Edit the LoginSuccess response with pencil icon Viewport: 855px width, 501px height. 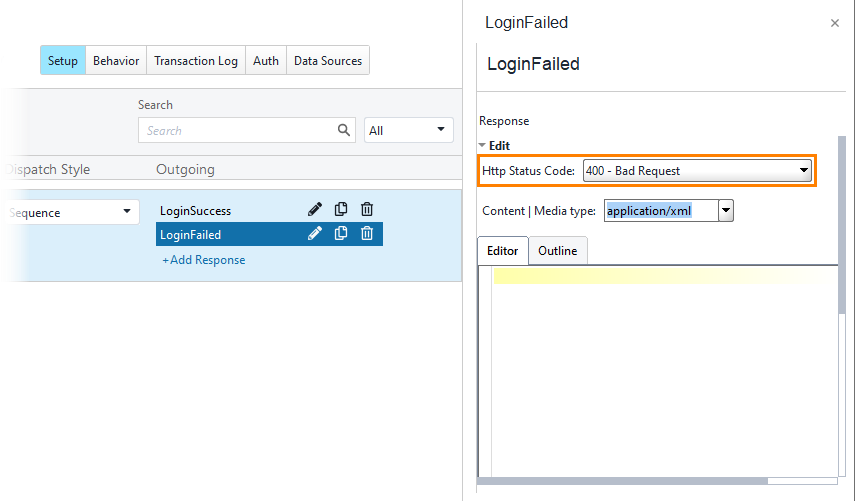pos(315,209)
